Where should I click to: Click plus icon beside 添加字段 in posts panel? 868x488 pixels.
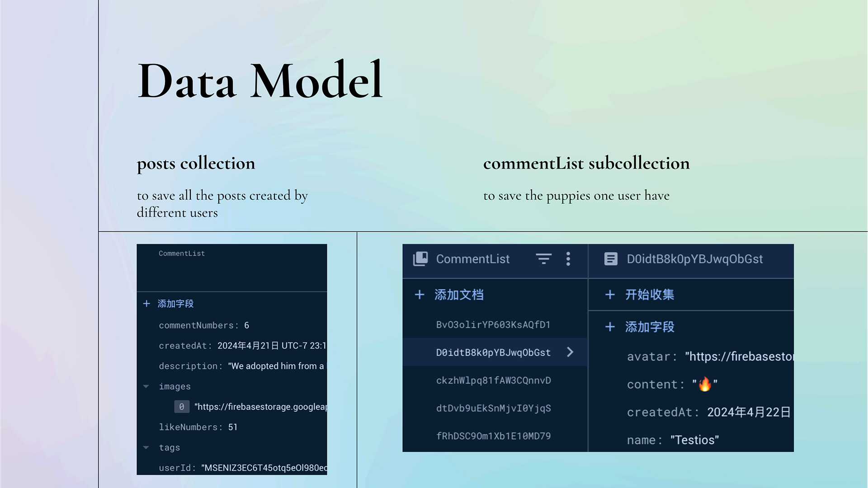(146, 304)
